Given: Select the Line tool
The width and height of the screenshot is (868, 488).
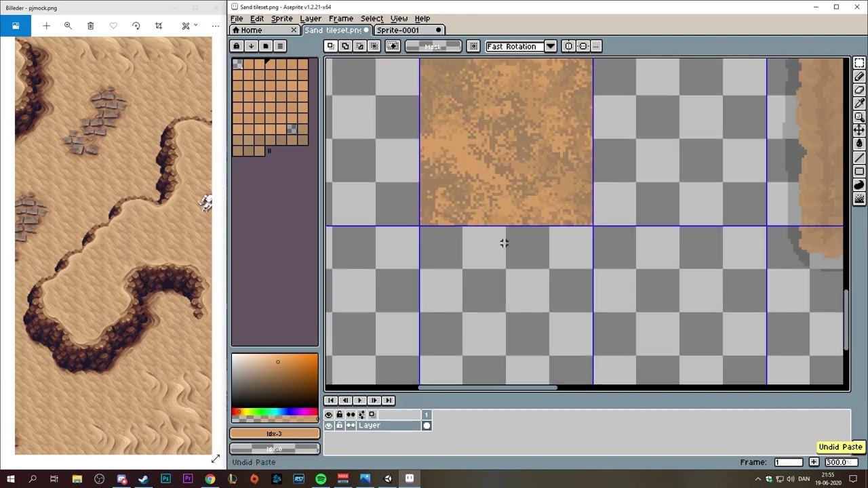Looking at the screenshot, I should click(859, 158).
